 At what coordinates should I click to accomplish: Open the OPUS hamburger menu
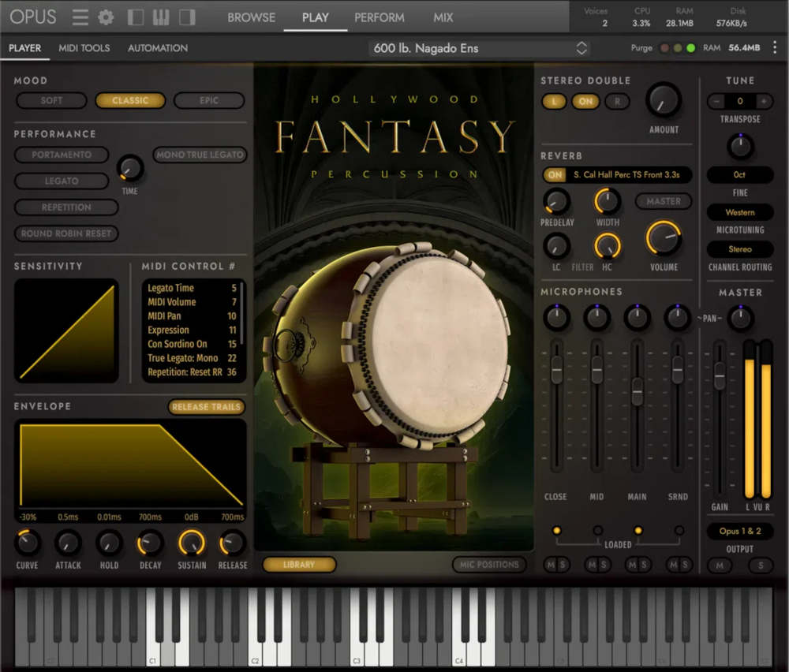[80, 17]
